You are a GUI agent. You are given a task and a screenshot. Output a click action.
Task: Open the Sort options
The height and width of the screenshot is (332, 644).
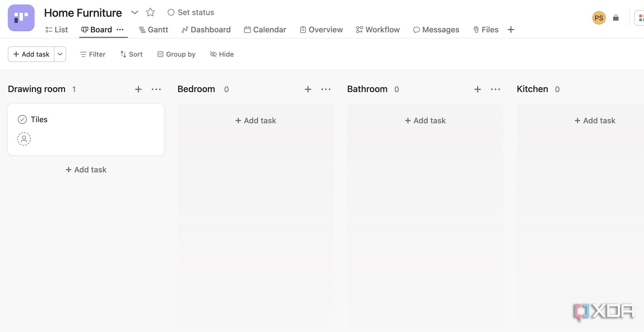click(131, 54)
